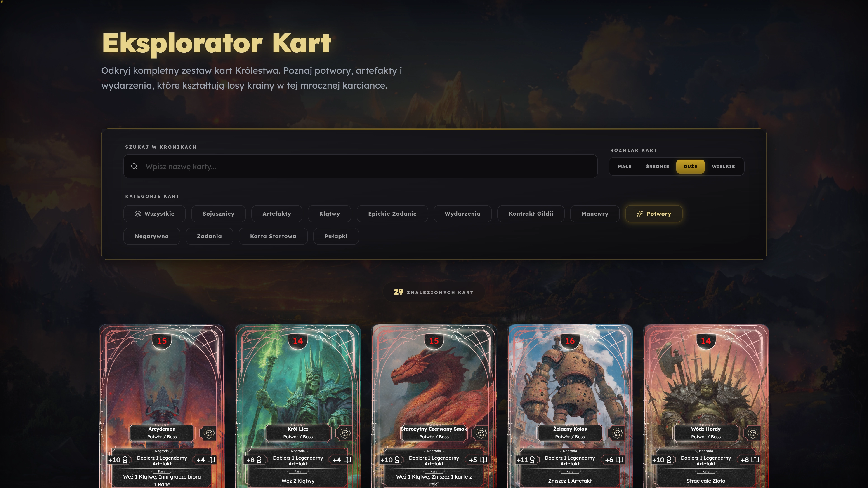Select the MAŁE card size option
The height and width of the screenshot is (488, 868).
[x=625, y=166]
